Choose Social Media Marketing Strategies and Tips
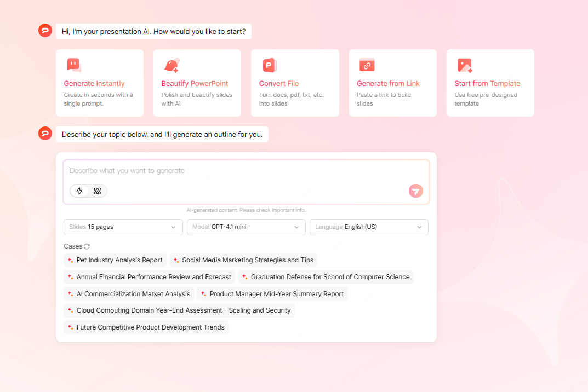The width and height of the screenshot is (588, 392). point(243,260)
